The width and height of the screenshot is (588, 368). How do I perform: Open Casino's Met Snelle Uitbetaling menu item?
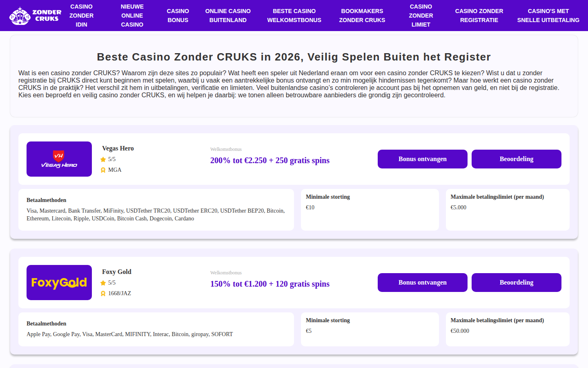click(548, 16)
